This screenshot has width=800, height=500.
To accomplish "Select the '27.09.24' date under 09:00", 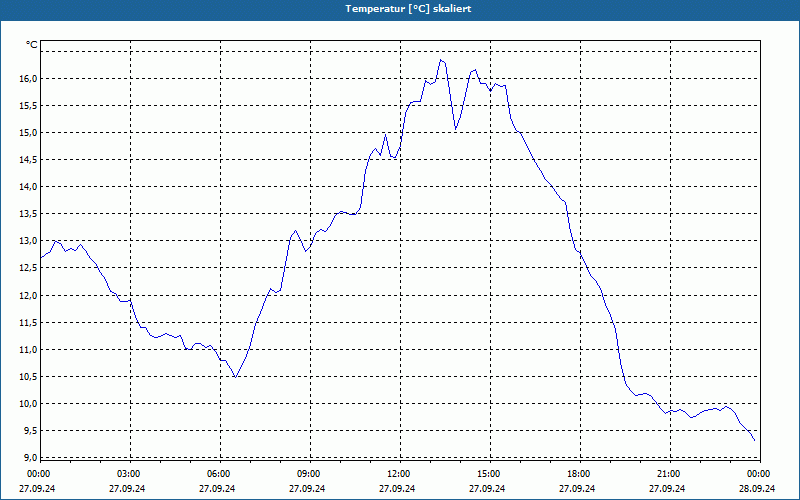I will (307, 488).
